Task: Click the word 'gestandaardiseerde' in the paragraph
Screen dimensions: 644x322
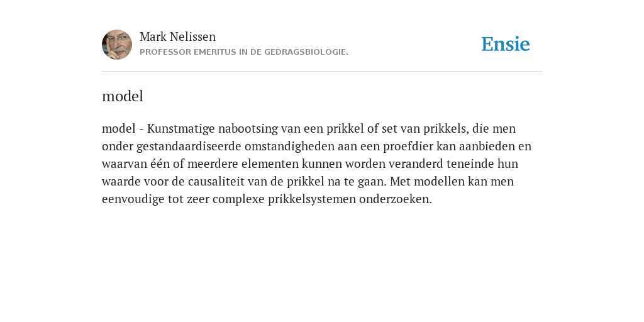Action: point(189,147)
